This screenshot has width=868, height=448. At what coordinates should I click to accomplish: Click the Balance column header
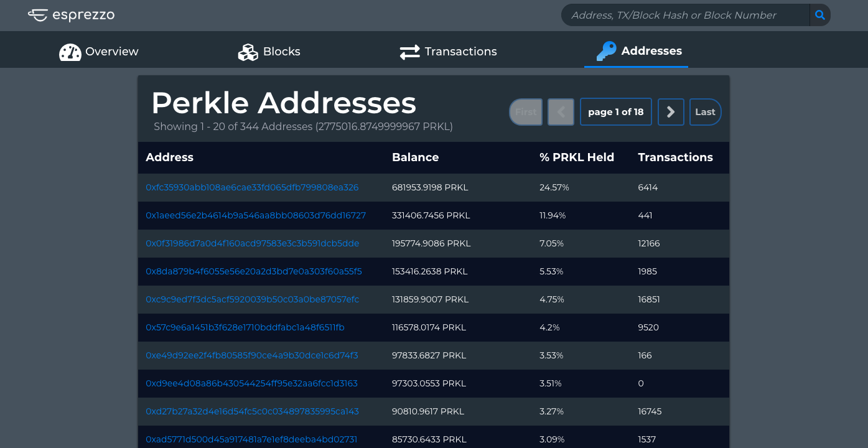[x=415, y=157]
